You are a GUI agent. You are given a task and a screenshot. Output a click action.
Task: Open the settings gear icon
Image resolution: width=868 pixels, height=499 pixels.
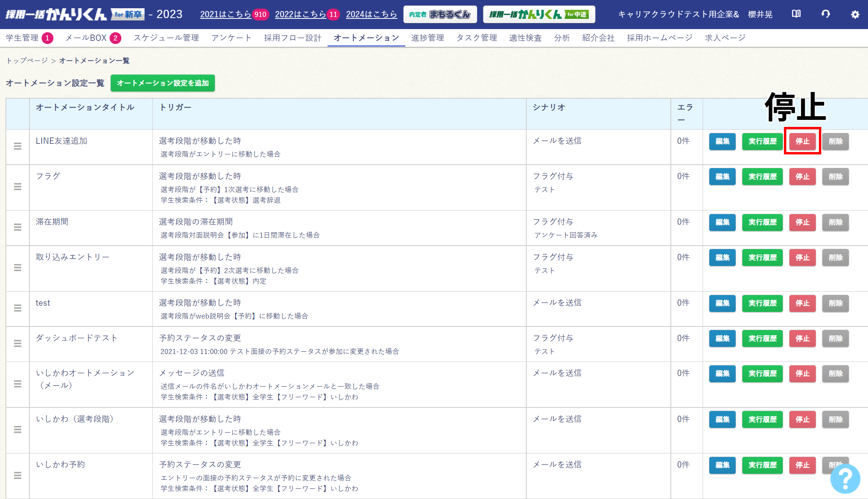point(855,15)
